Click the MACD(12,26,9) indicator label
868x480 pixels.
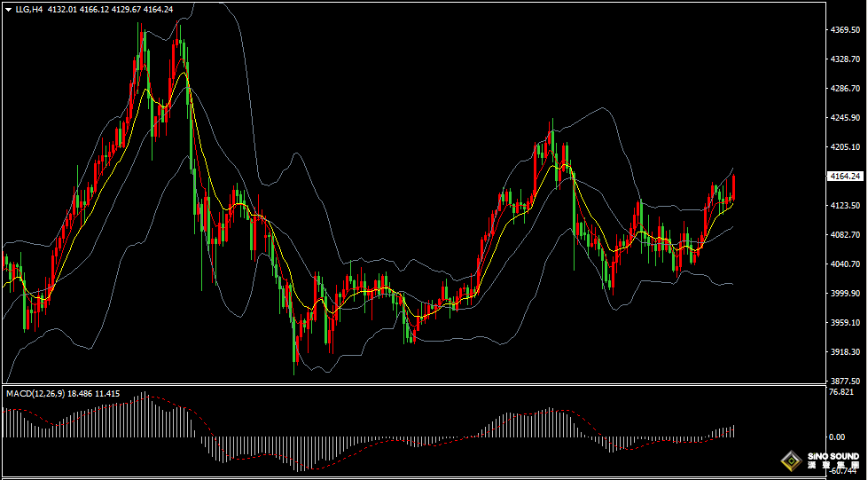click(35, 394)
